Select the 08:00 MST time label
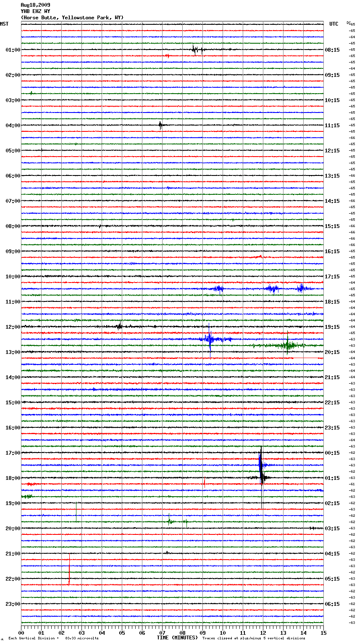Image resolution: width=357 pixels, height=644 pixels. coord(13,226)
